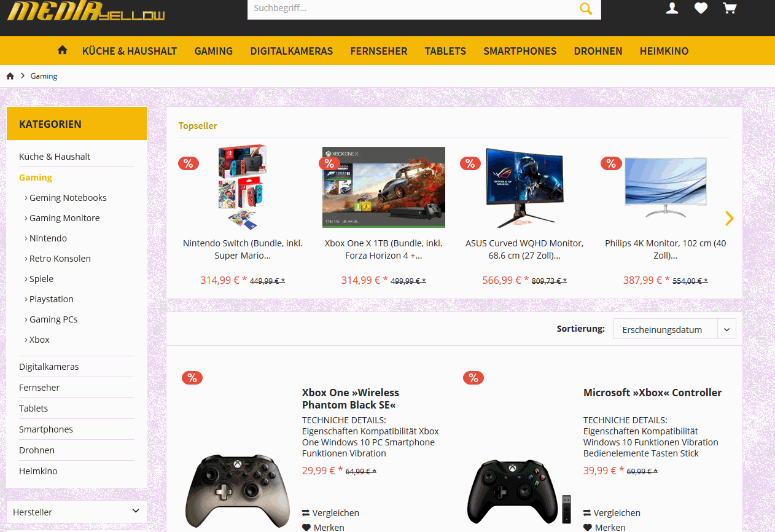This screenshot has height=532, width=775.
Task: Open the Xbox One Wireless Phantom Black SE title link
Action: pyautogui.click(x=351, y=399)
